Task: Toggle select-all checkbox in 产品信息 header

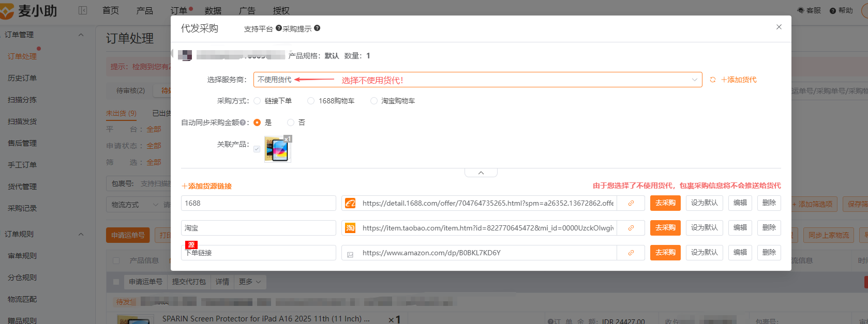Action: click(116, 260)
